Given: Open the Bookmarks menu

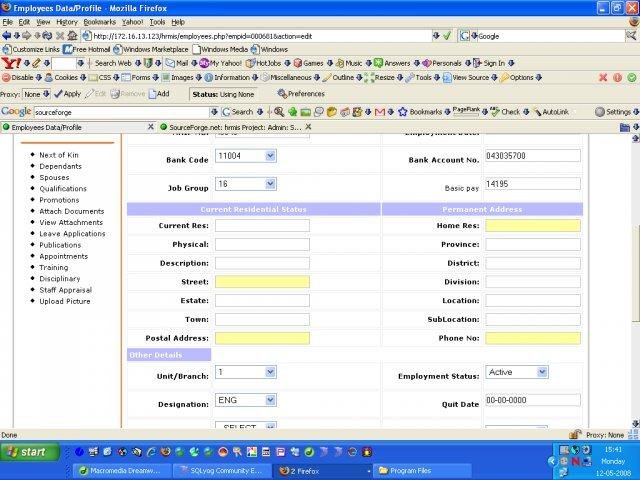Looking at the screenshot, I should pyautogui.click(x=100, y=22).
